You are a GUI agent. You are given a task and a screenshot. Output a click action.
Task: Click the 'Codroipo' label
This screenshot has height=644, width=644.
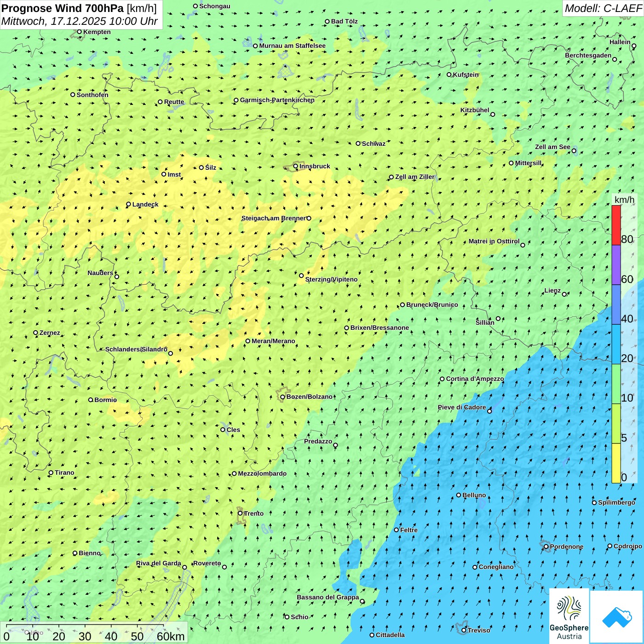click(x=628, y=546)
